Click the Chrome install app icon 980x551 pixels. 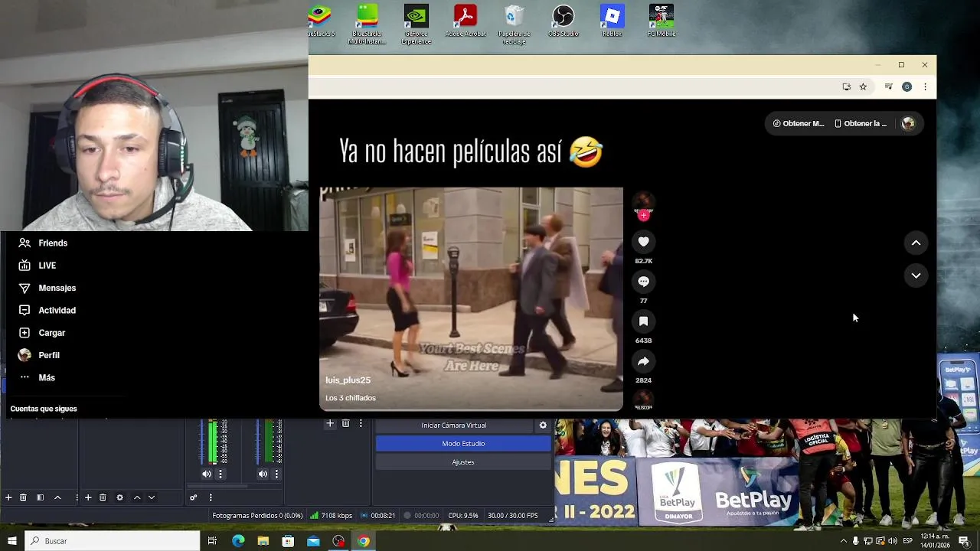pos(846,86)
